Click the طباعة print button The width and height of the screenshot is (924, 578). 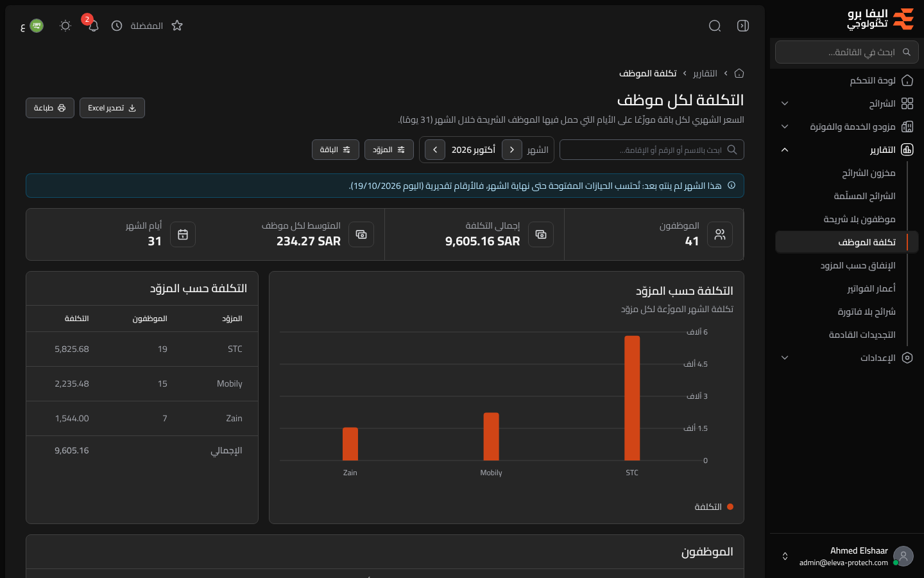click(50, 108)
